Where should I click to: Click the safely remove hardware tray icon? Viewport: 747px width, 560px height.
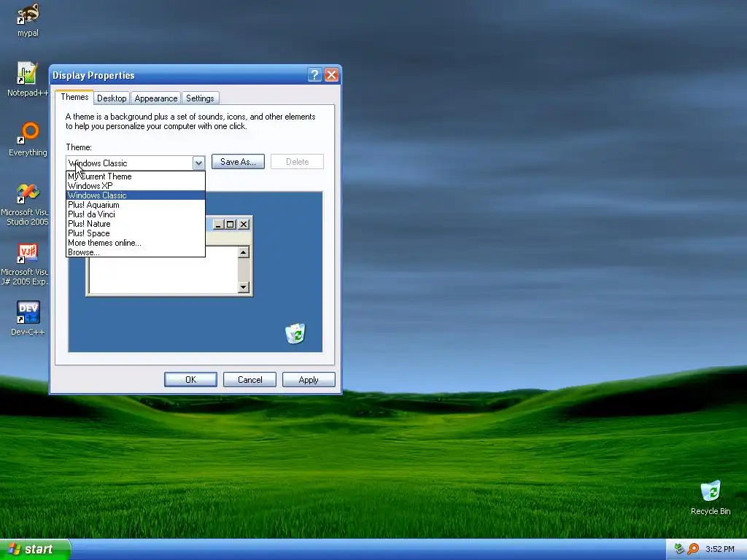(x=680, y=549)
